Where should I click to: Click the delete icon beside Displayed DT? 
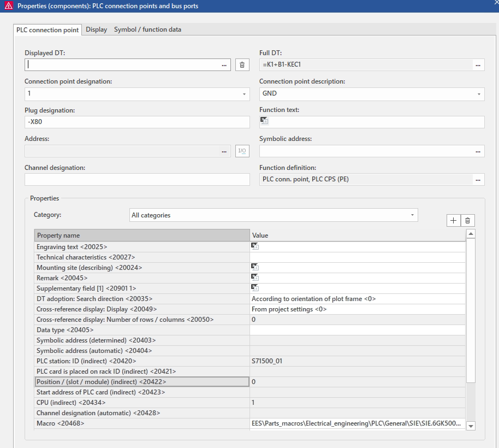(x=242, y=65)
